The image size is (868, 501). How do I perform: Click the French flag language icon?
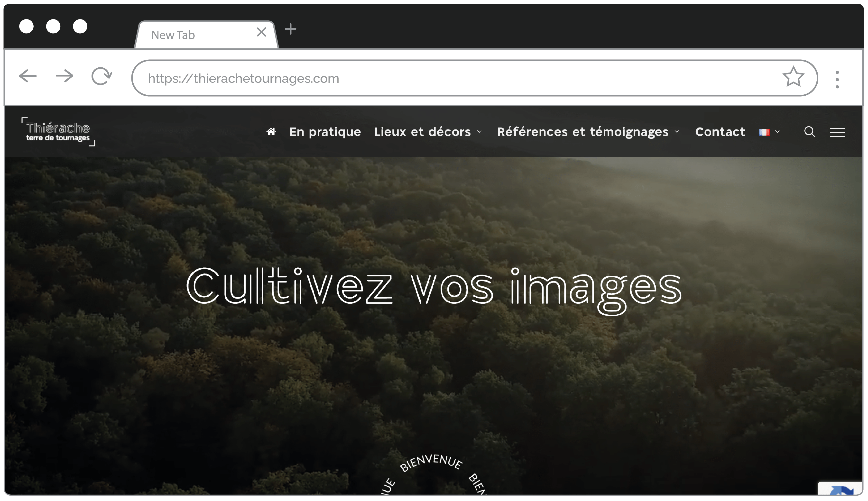(x=764, y=132)
